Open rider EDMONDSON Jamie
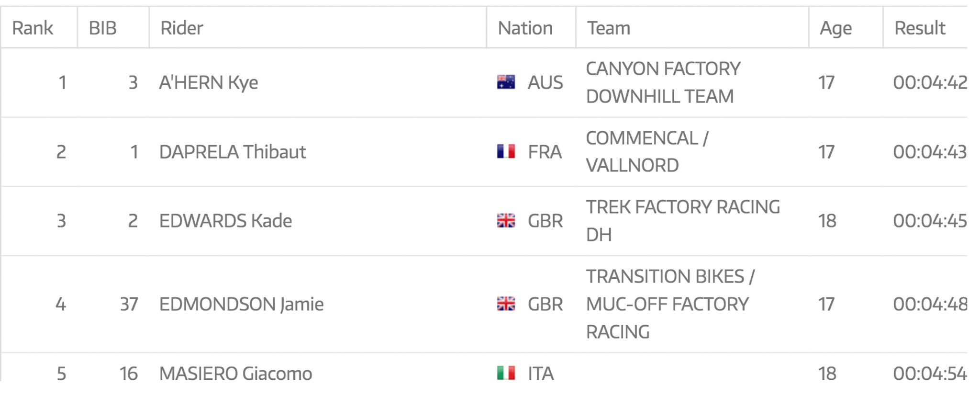The height and width of the screenshot is (420, 980). [x=241, y=304]
